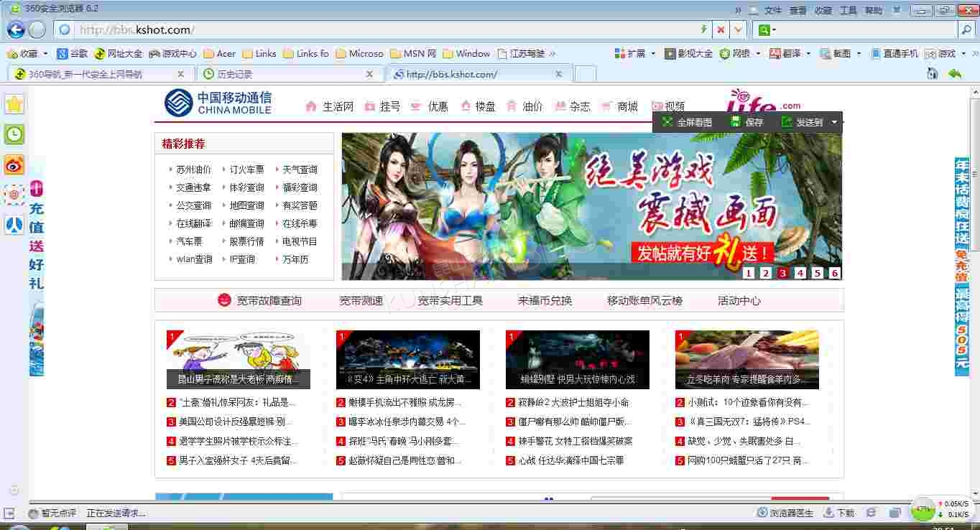Open a new blank tab
Screen dimensions: 980x530
[586, 74]
